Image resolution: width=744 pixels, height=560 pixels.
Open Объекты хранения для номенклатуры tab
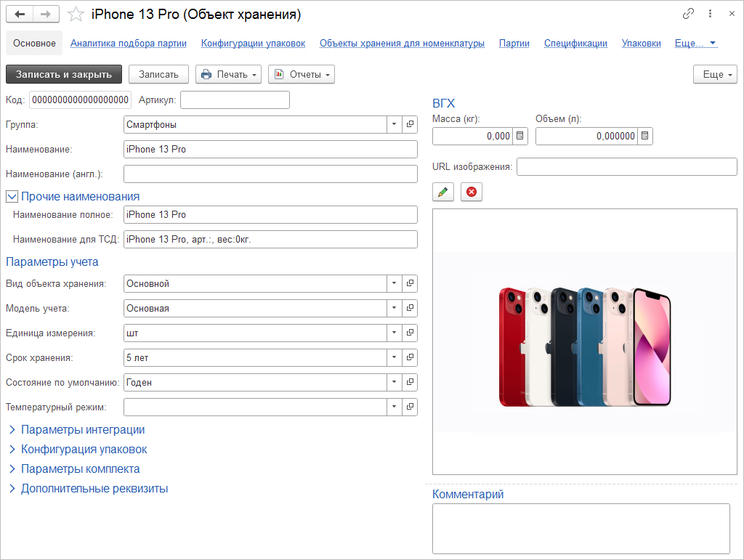[402, 43]
